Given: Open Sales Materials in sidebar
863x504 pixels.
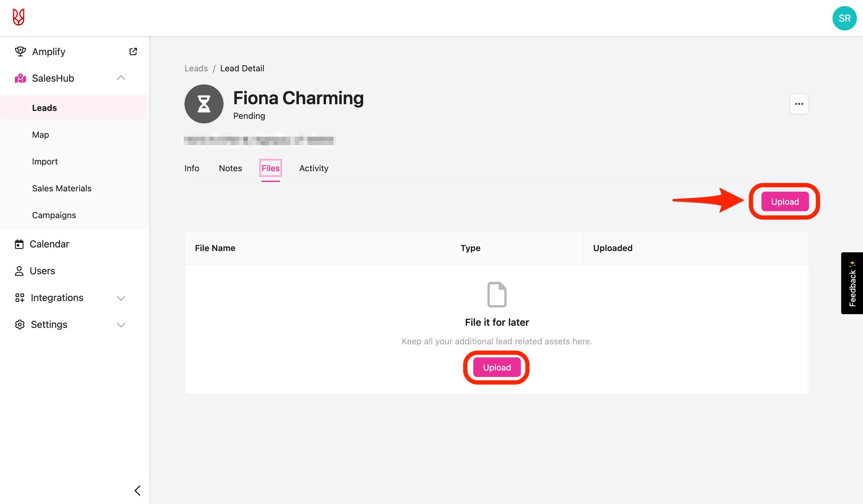Looking at the screenshot, I should (x=62, y=188).
